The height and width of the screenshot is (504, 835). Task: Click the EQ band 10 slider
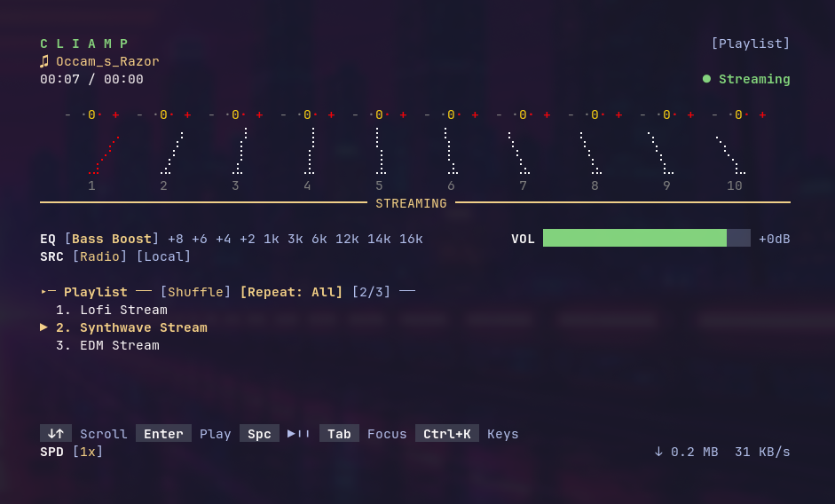click(x=730, y=155)
